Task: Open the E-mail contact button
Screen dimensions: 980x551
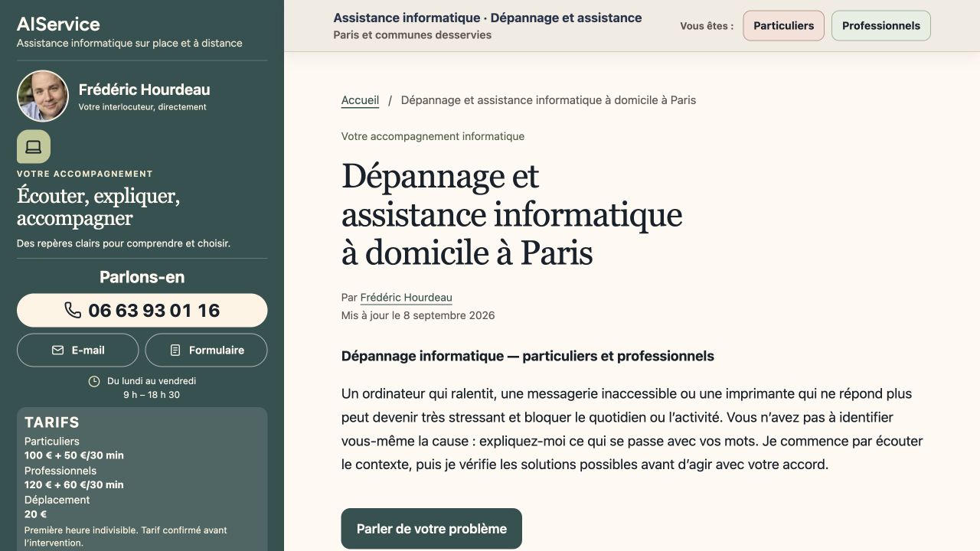Action: (x=78, y=350)
